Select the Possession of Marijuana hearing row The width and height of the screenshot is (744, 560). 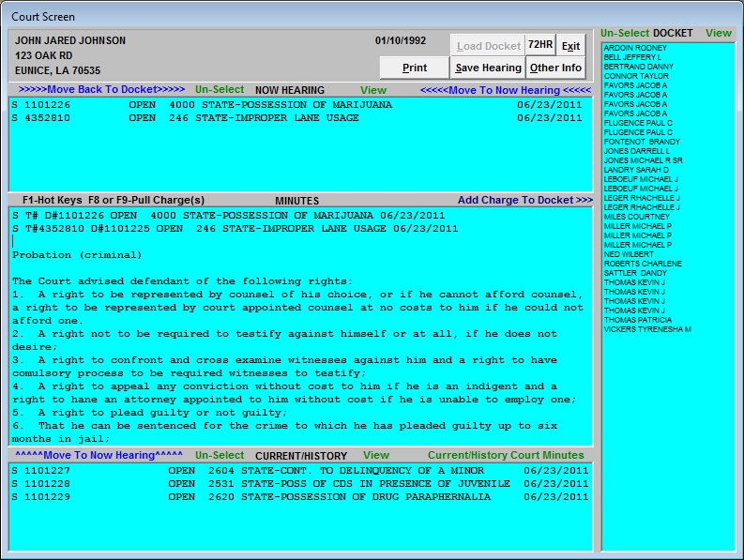click(296, 105)
